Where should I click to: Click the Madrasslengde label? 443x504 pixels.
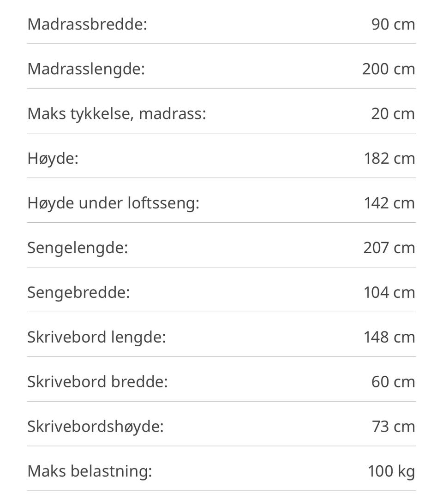pyautogui.click(x=86, y=69)
